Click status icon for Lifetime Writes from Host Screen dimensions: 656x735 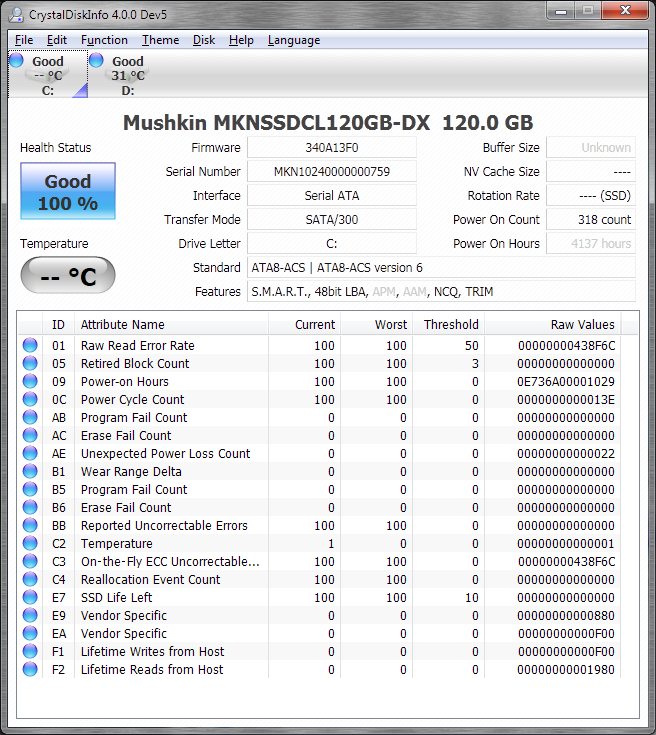click(30, 652)
